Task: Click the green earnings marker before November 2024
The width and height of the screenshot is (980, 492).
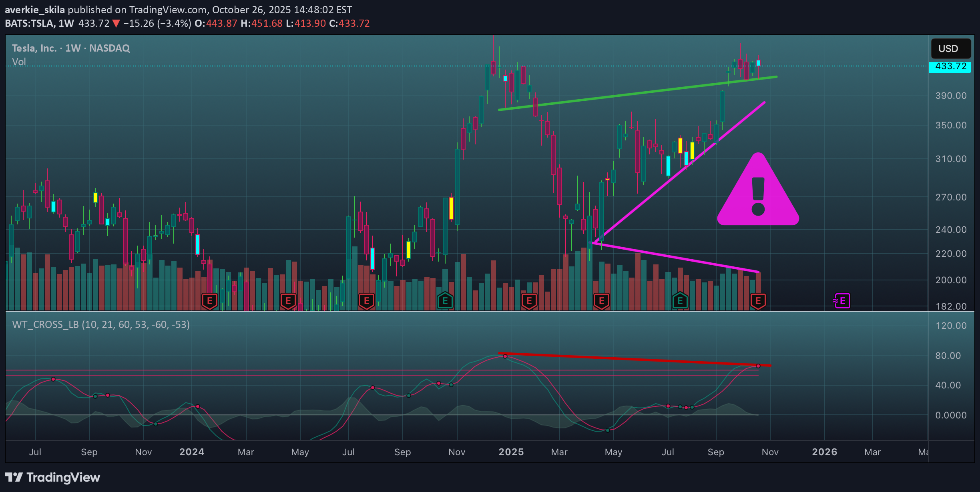Action: pos(445,301)
